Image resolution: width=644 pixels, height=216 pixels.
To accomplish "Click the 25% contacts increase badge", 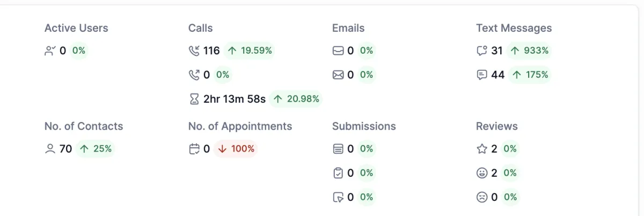I will pyautogui.click(x=95, y=149).
